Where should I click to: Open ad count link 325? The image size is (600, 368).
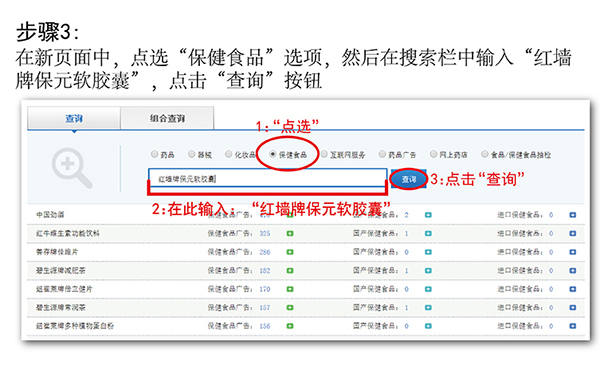pos(265,233)
